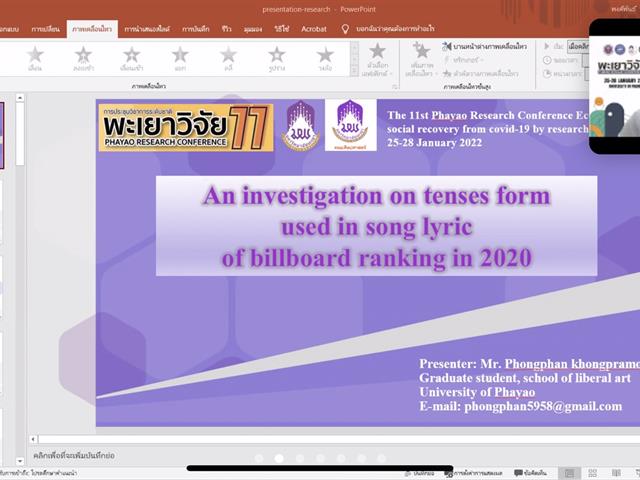Open the Trigger dropdown
Screen dimensions: 640x480
(x=464, y=60)
